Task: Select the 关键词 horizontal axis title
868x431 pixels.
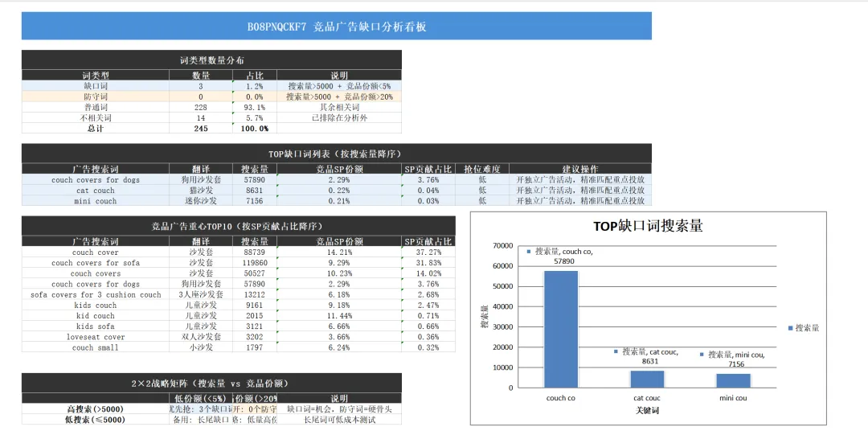Action: point(647,411)
